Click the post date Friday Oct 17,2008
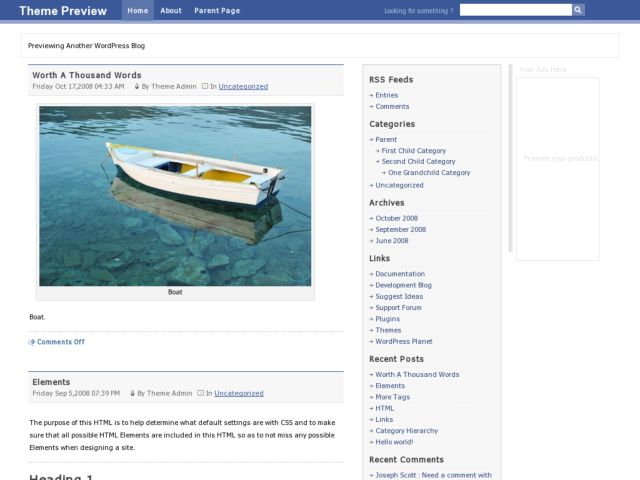The height and width of the screenshot is (480, 640). click(x=78, y=87)
